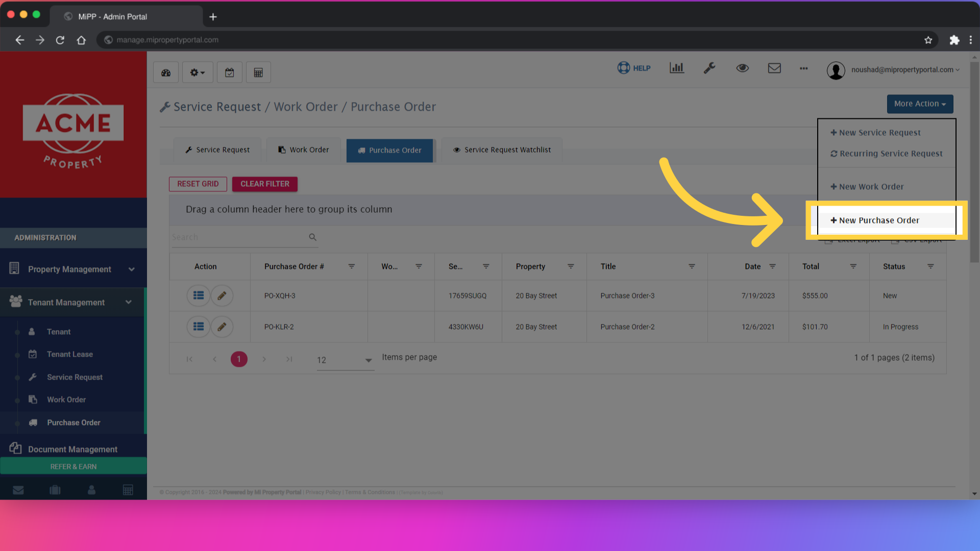Reload the page in browser toolbar
Viewport: 980px width, 551px height.
[60, 40]
